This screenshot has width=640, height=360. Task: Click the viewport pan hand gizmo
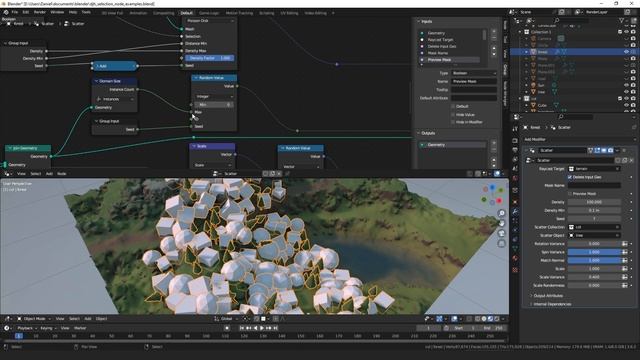click(502, 223)
